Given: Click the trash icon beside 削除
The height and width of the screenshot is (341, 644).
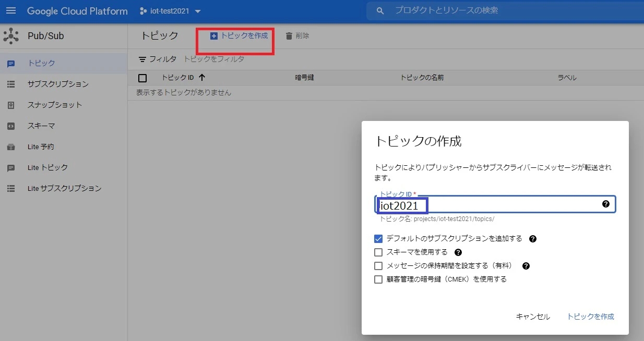Looking at the screenshot, I should (x=289, y=36).
